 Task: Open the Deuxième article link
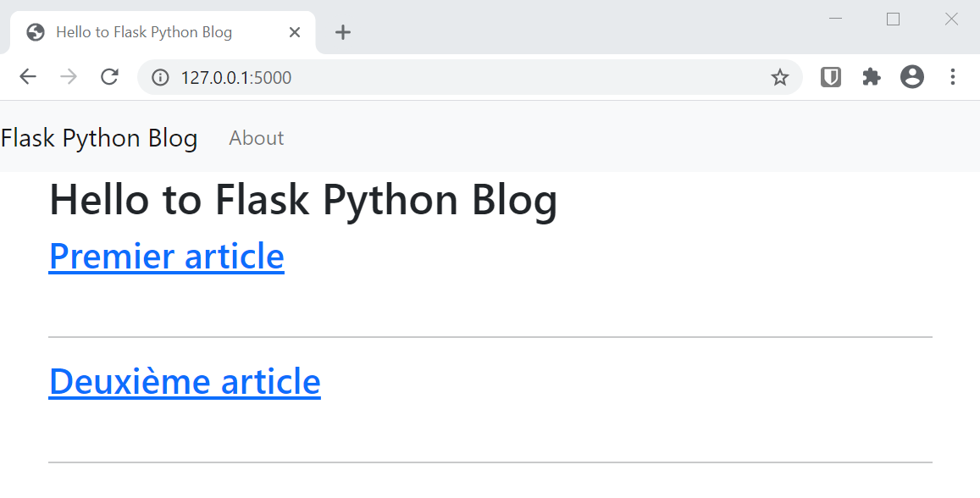(x=185, y=381)
